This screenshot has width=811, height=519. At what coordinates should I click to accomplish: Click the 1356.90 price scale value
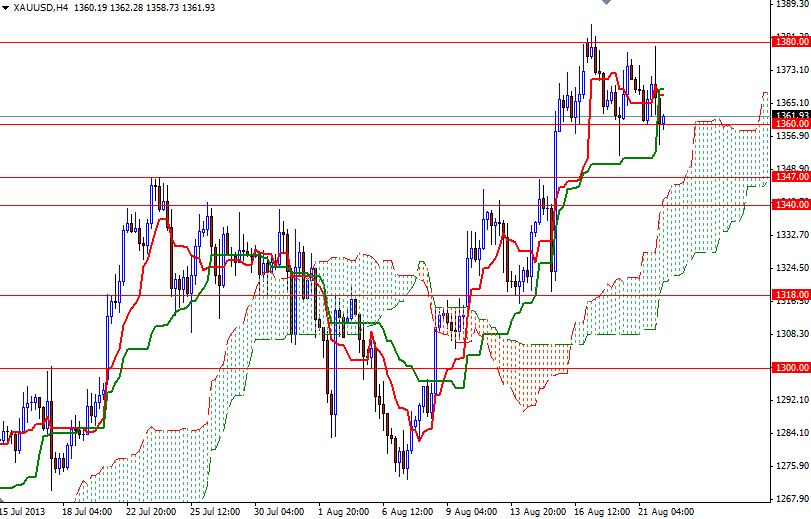793,136
